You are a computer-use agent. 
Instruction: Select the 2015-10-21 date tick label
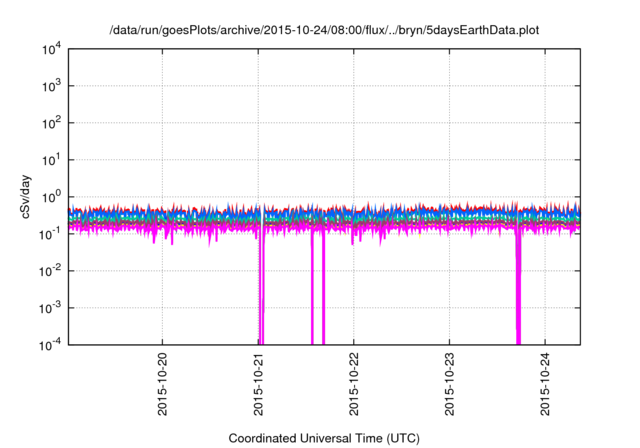tap(258, 384)
